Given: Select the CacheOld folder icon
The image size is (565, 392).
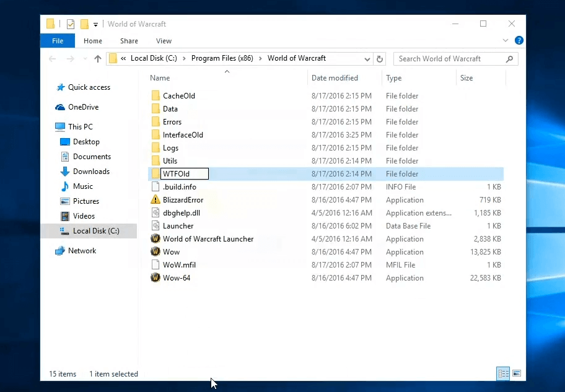Looking at the screenshot, I should (155, 96).
